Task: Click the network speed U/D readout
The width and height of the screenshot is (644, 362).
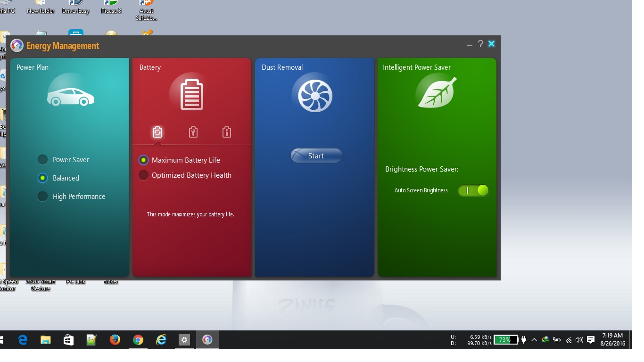Action: click(471, 340)
